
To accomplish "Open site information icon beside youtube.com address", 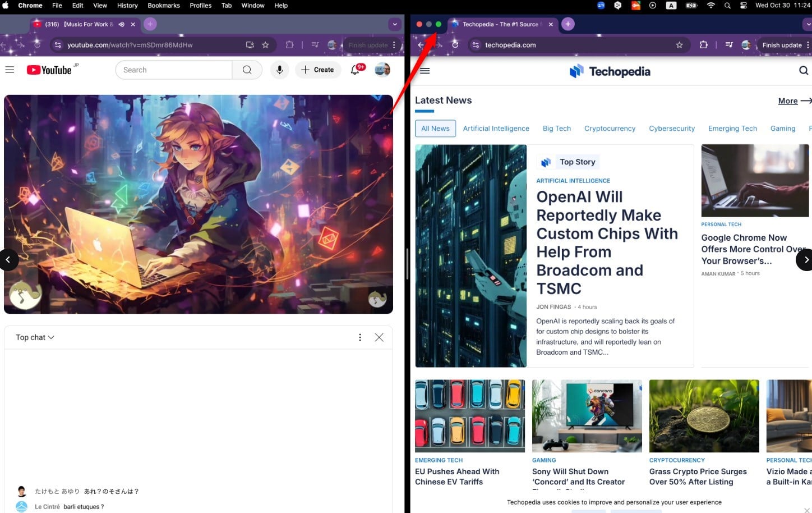I will pyautogui.click(x=58, y=45).
